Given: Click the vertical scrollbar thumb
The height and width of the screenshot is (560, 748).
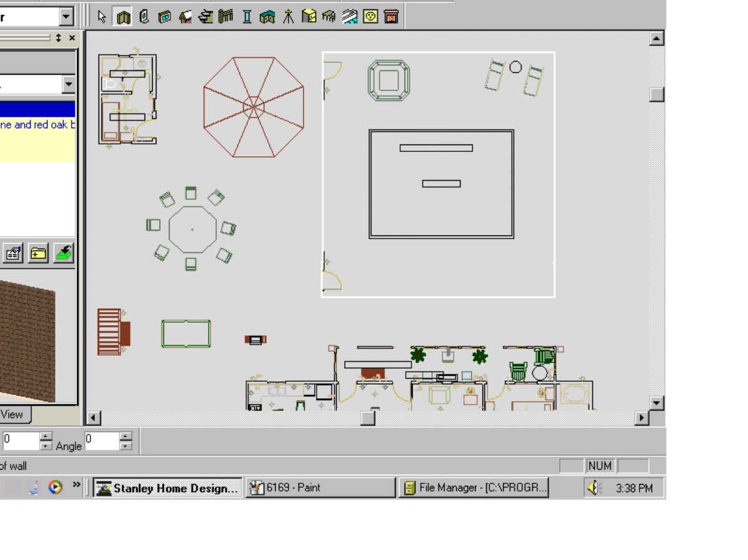Looking at the screenshot, I should pos(656,95).
